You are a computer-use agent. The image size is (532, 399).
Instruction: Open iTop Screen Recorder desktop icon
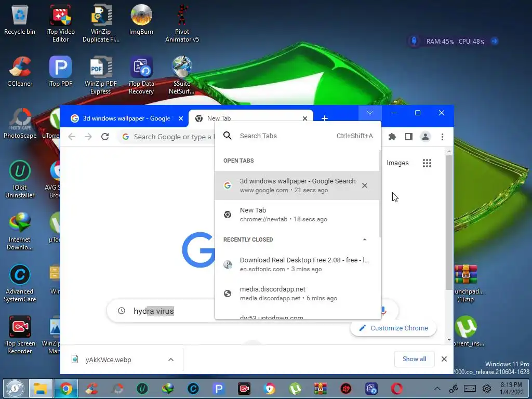[x=20, y=335]
